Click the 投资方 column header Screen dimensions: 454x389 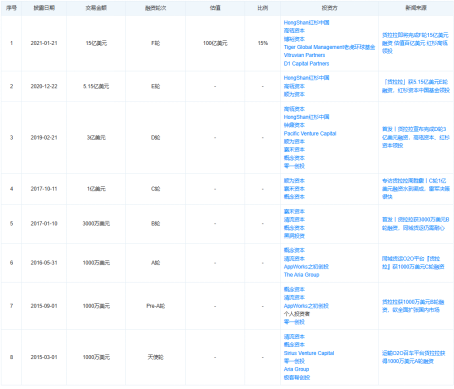pos(329,8)
